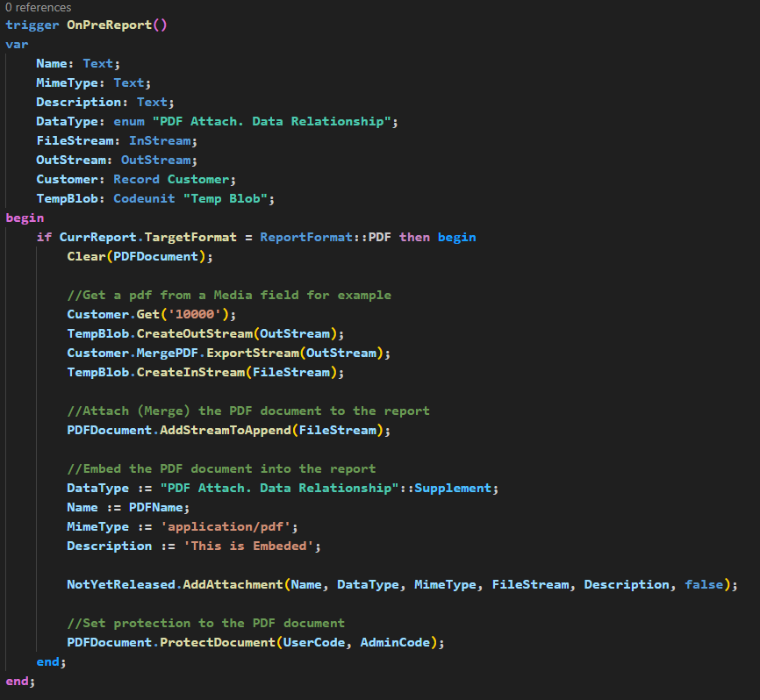Click 'NotYetReleased.AddAttachment' method call

click(x=175, y=585)
